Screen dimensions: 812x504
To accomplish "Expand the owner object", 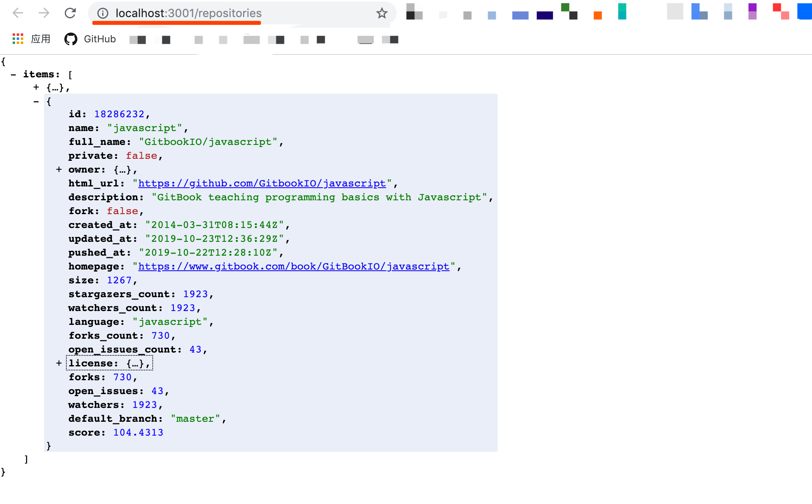I will pos(59,169).
